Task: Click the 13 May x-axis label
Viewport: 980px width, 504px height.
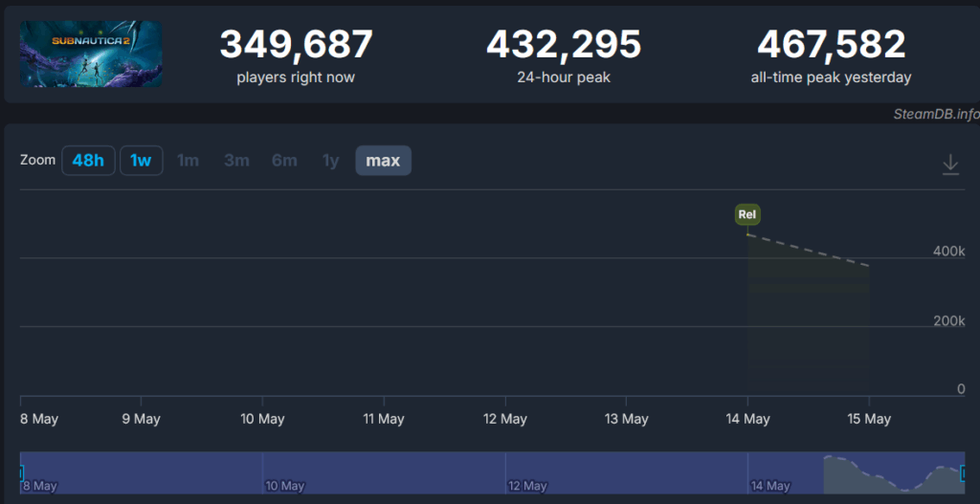Action: click(626, 419)
